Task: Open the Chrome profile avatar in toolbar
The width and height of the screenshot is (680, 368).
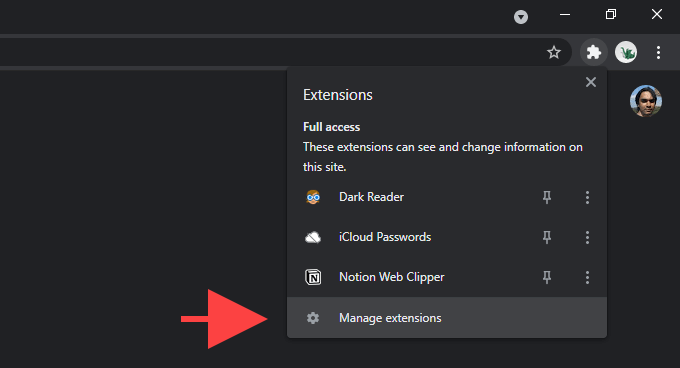Action: [626, 52]
